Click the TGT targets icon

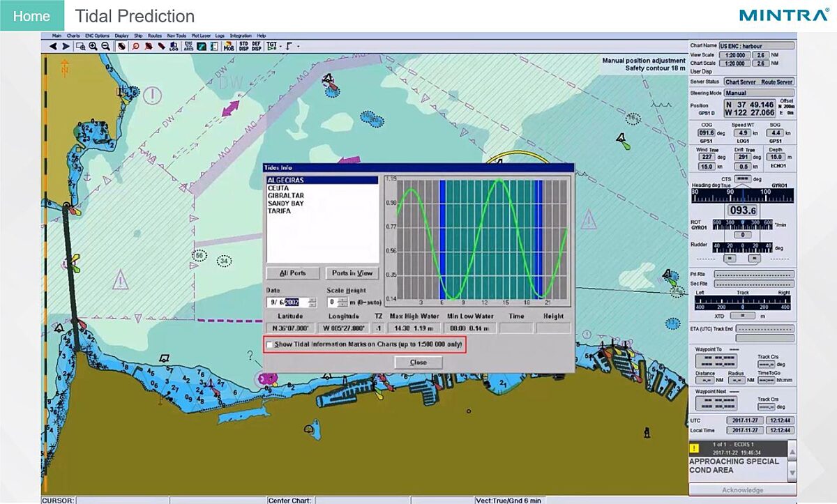pos(271,46)
